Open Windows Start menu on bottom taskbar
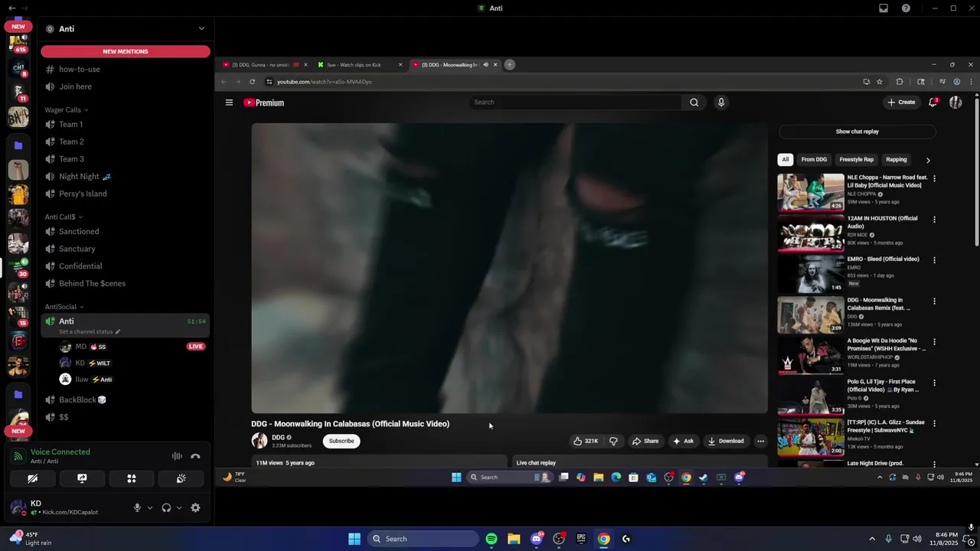 pos(354,539)
